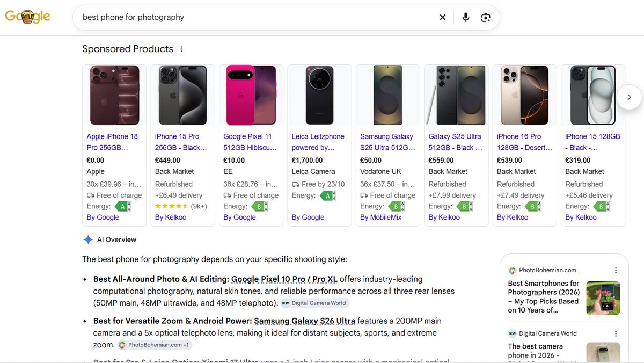This screenshot has height=363, width=644.
Task: Click the £559.00 Galaxy S25 Ultra price
Action: [443, 160]
